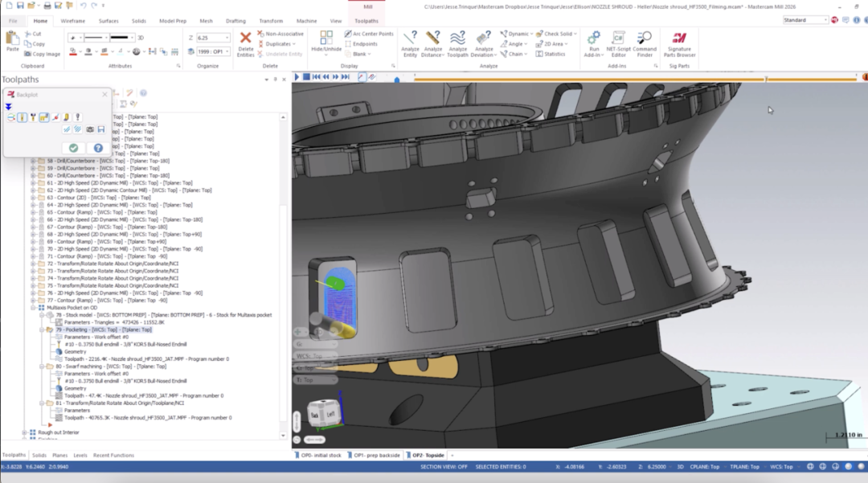Click the Analyze Entity icon
Screen dimensions: 868x483
(410, 43)
